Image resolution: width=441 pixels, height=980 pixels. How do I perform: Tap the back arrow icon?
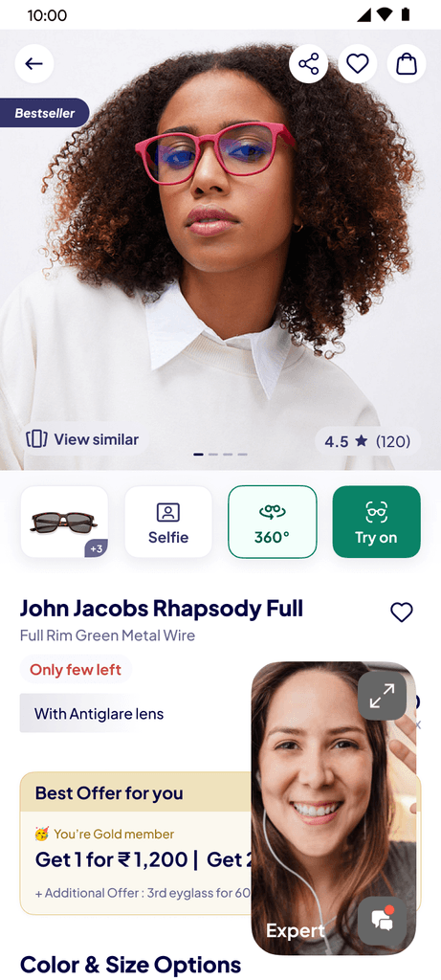34,64
